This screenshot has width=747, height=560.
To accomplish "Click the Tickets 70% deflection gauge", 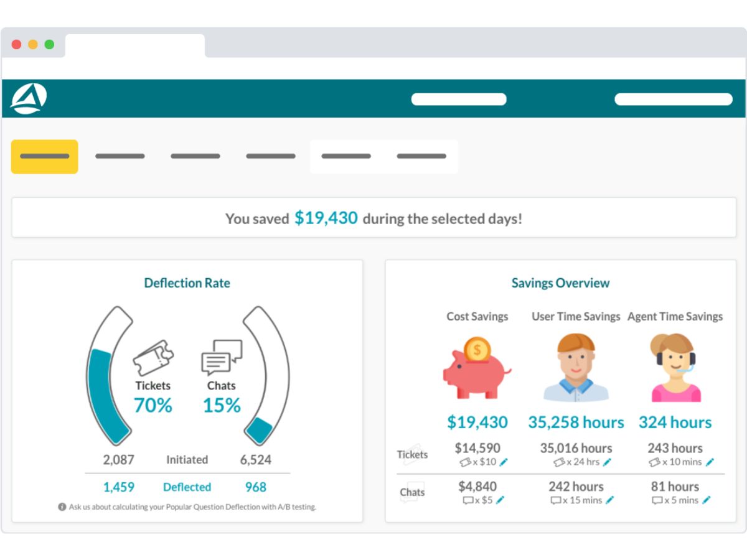I will pyautogui.click(x=110, y=376).
